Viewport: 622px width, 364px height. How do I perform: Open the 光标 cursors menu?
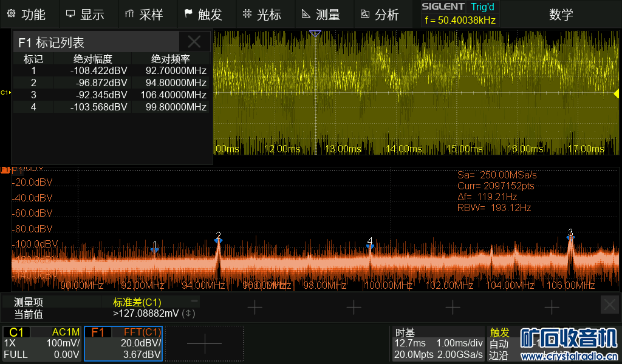click(x=262, y=15)
